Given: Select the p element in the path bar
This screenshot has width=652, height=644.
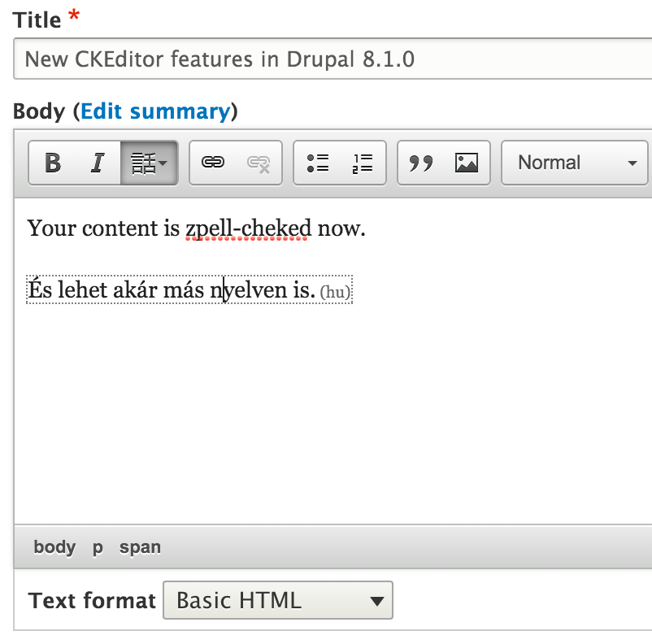Looking at the screenshot, I should (96, 547).
